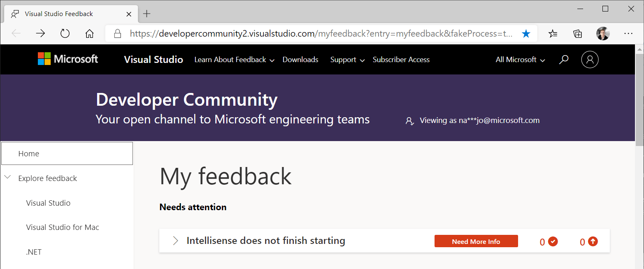Refresh the current page
Screen dimensions: 644x269
[65, 33]
